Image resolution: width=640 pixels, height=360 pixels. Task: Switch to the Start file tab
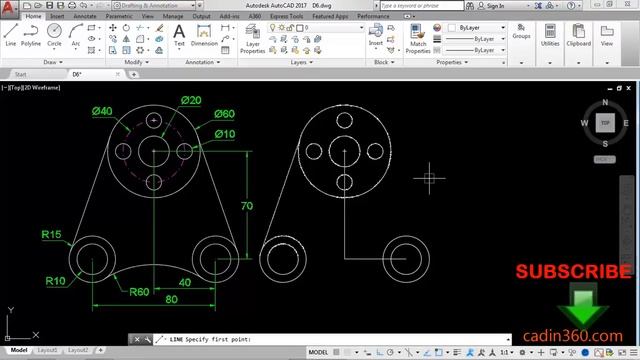click(x=20, y=74)
